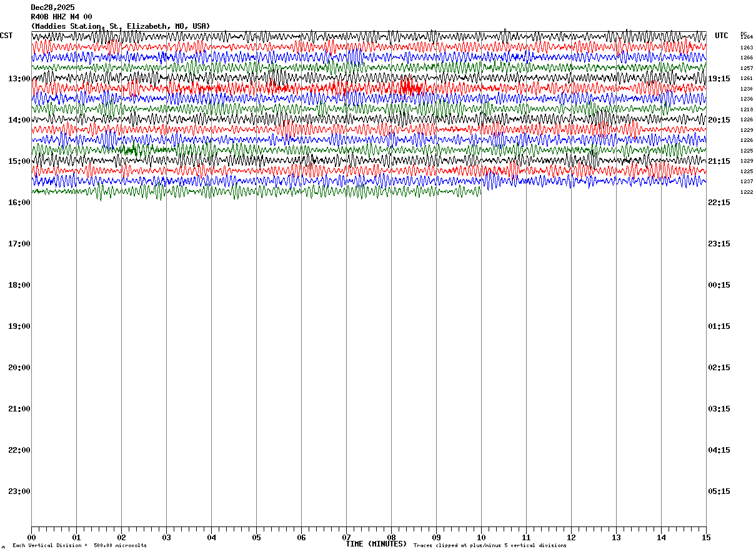Image resolution: width=756 pixels, height=554 pixels.
Task: Click the 'Traces clipped at plus/minus 5 vertical divisions' note
Action: (490, 546)
